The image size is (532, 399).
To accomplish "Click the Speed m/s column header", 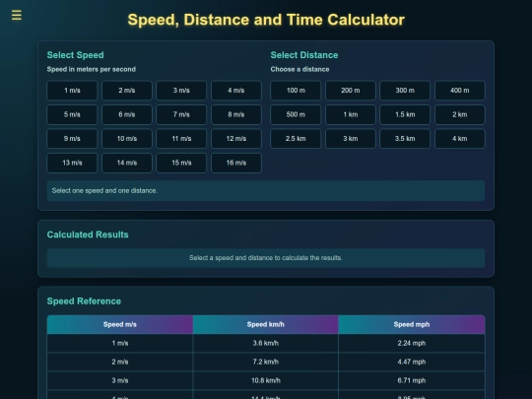I will (x=120, y=324).
